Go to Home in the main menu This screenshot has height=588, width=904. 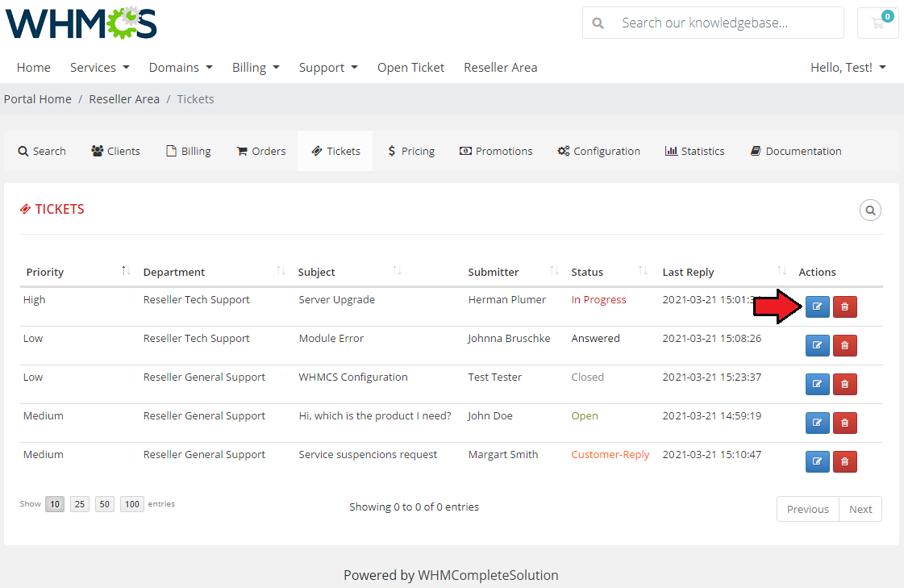(33, 68)
